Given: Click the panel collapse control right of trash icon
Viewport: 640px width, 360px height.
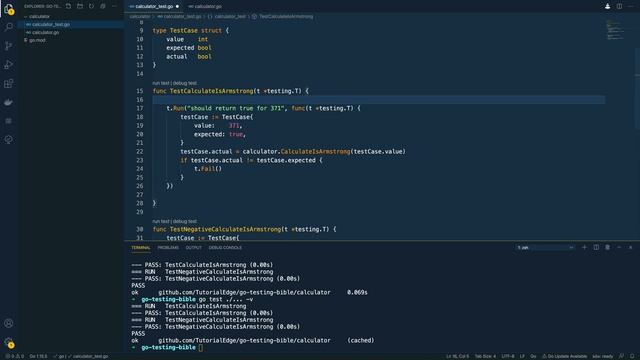Looking at the screenshot, I should tap(619, 247).
